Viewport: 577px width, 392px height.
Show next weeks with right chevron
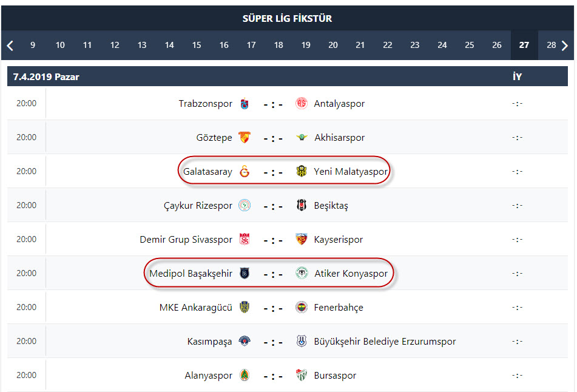565,46
